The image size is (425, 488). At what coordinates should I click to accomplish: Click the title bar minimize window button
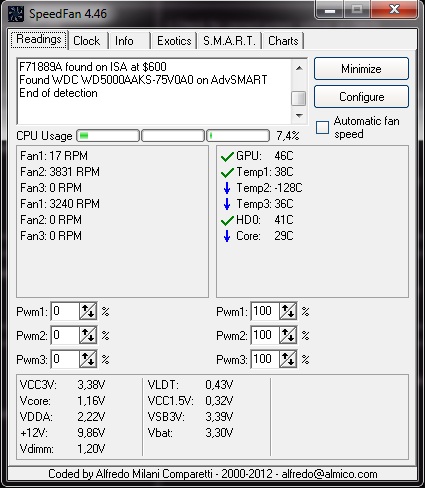pyautogui.click(x=330, y=9)
